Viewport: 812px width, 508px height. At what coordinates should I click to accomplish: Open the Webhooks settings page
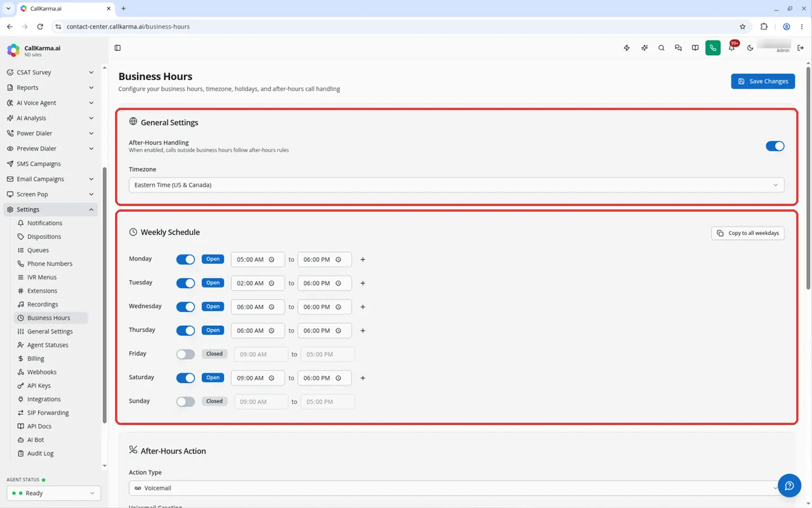click(x=42, y=372)
